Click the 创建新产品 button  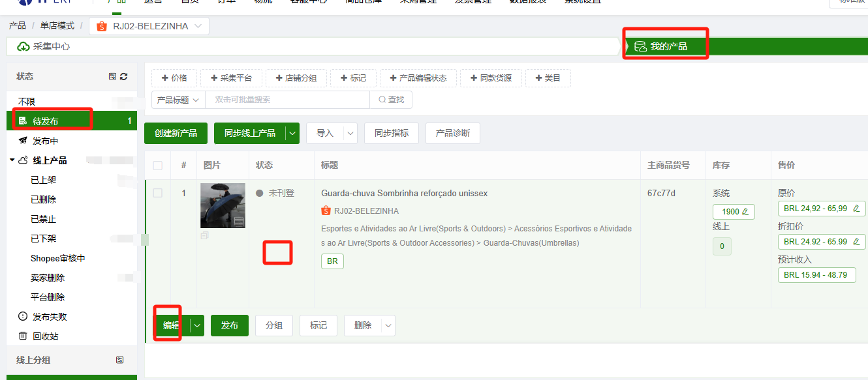(176, 133)
